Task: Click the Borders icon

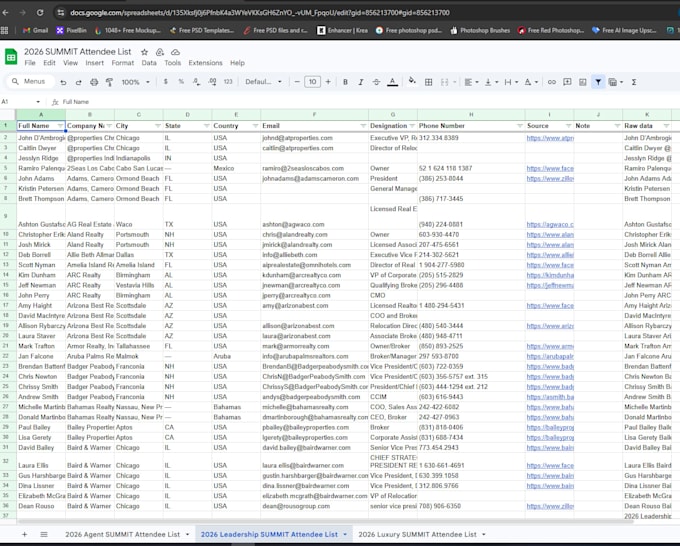Action: (428, 82)
